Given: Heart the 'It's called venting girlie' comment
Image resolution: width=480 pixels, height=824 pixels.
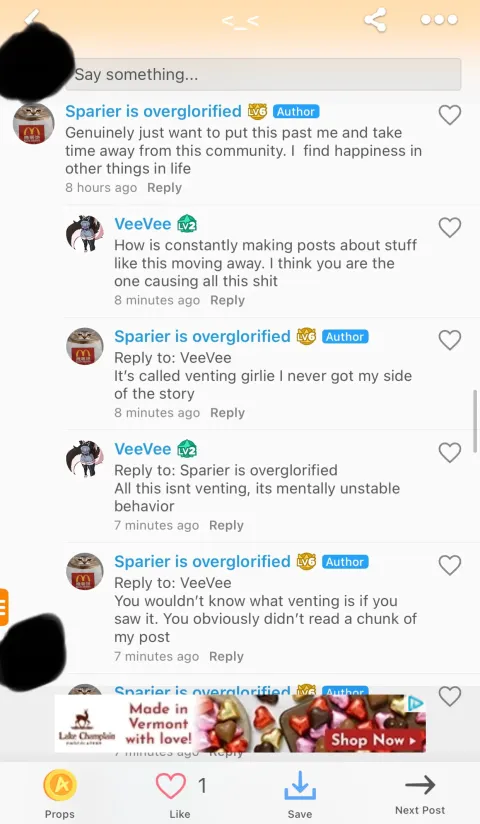Looking at the screenshot, I should pos(450,340).
